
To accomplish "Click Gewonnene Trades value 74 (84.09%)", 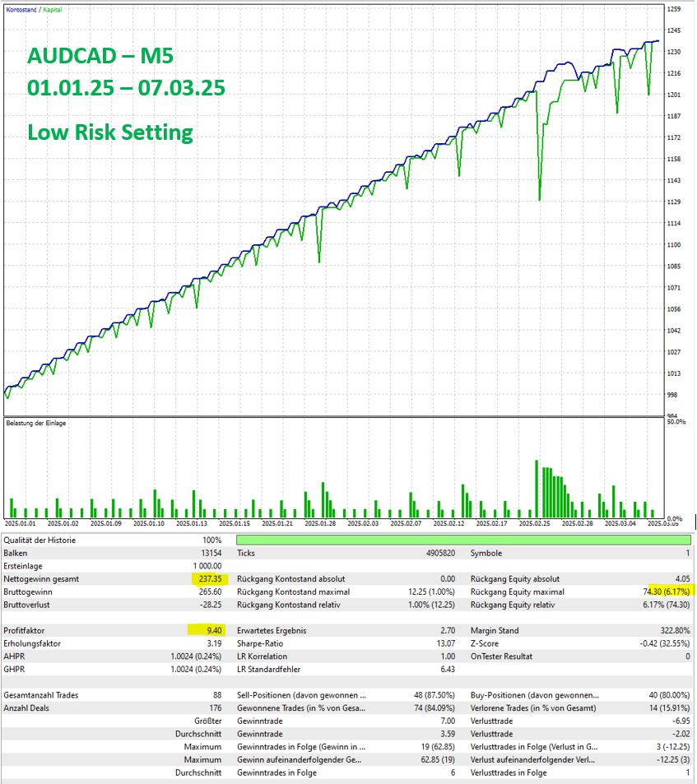I will [x=434, y=708].
